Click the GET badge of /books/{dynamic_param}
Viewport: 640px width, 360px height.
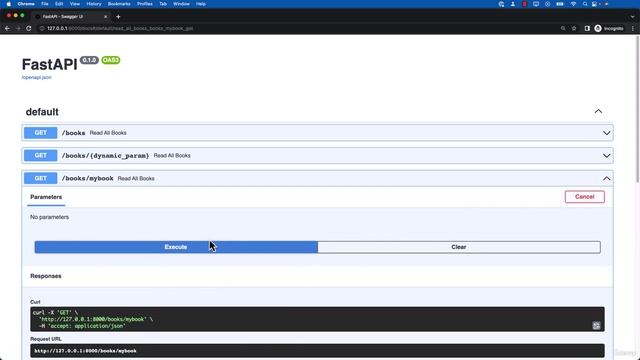click(40, 156)
